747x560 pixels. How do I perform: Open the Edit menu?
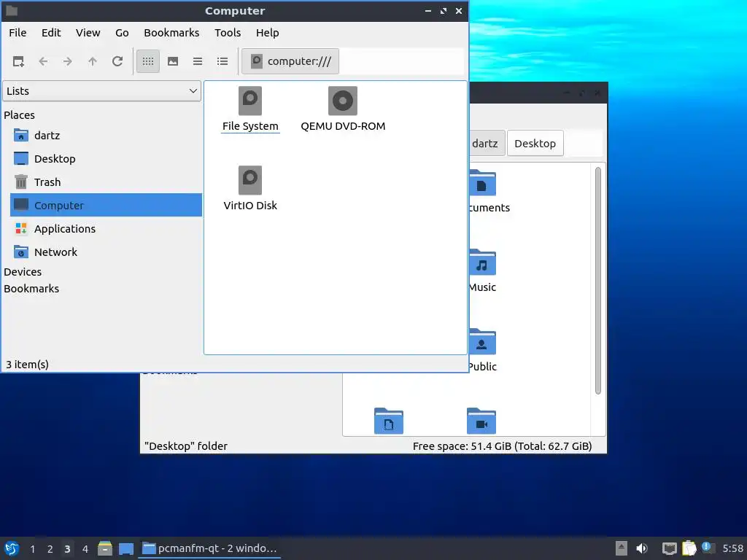[x=51, y=33]
